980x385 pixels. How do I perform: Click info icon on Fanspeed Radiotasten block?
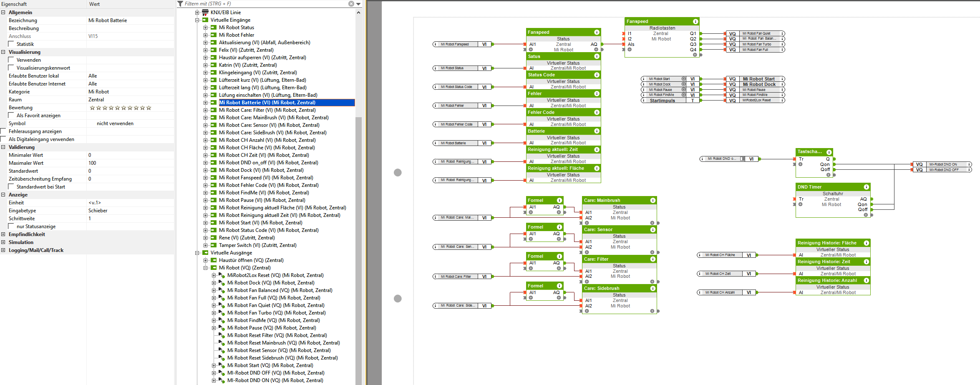(695, 21)
